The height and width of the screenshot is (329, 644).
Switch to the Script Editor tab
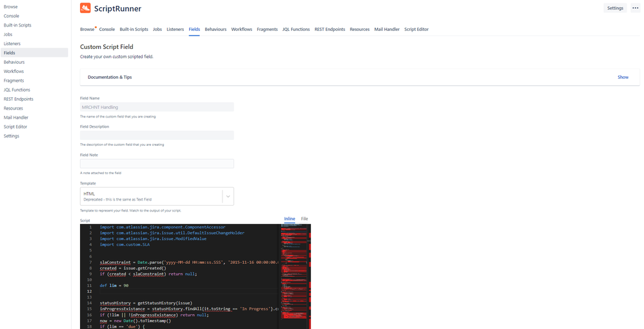point(416,29)
